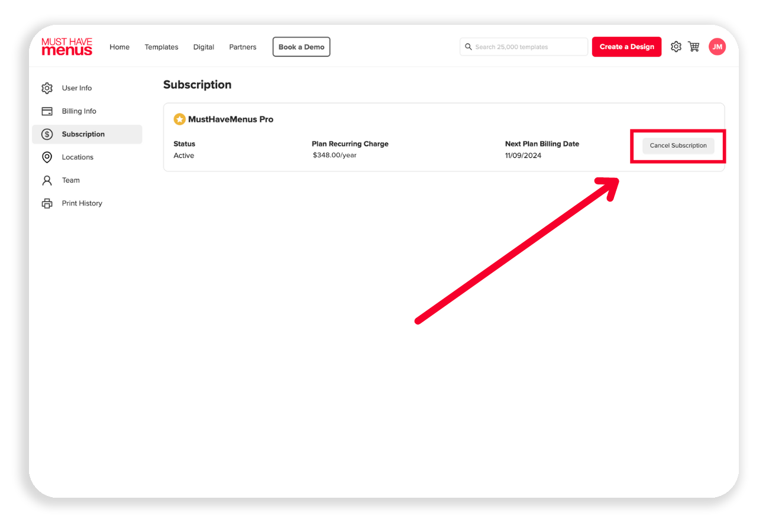Click the Cancel Subscription button

coord(678,145)
